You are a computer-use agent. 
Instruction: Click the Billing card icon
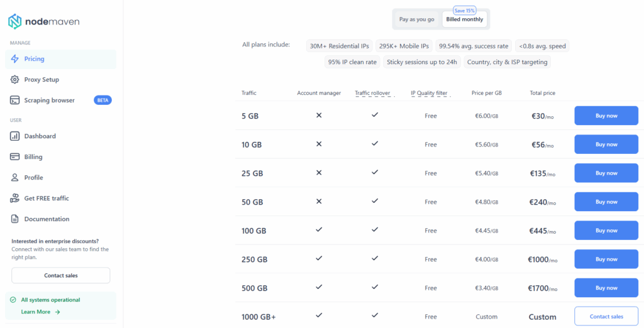point(15,157)
